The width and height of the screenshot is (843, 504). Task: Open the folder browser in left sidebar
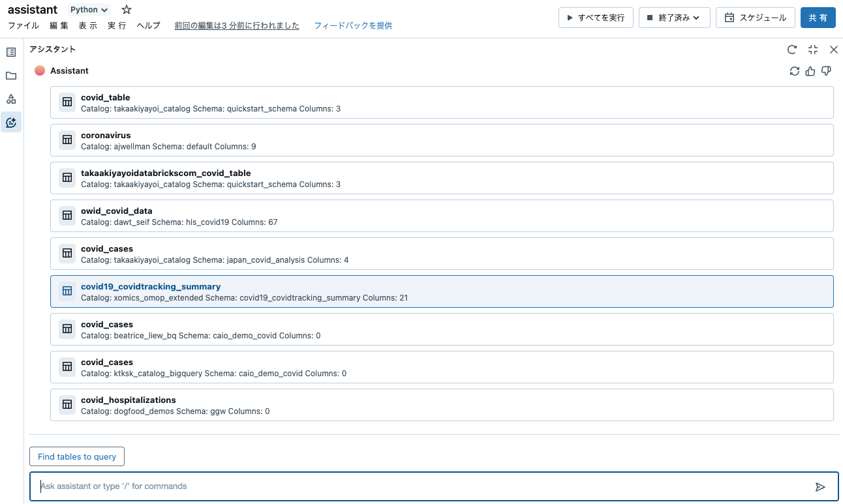pos(10,75)
